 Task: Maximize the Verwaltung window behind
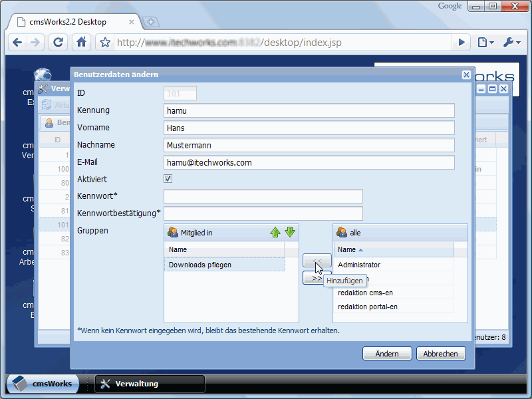492,89
